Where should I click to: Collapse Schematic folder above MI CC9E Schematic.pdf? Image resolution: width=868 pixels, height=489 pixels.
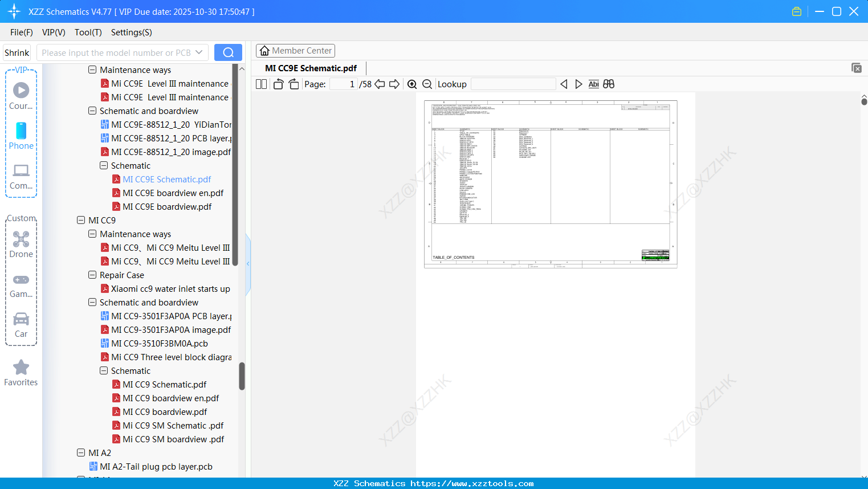click(x=104, y=165)
